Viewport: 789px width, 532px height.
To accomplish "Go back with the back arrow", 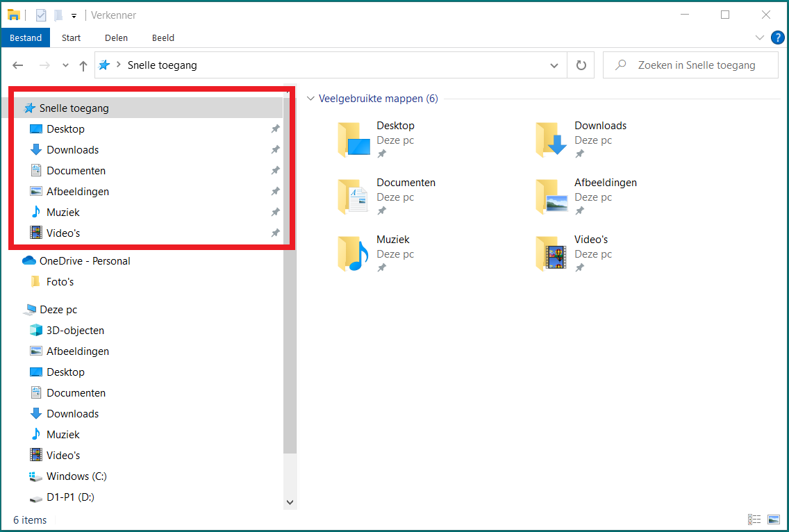I will click(18, 65).
